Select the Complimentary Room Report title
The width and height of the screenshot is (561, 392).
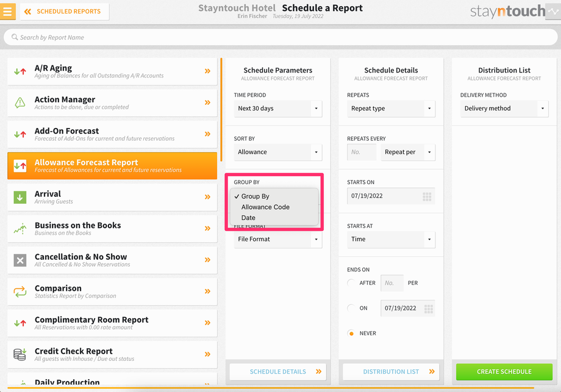coord(91,319)
